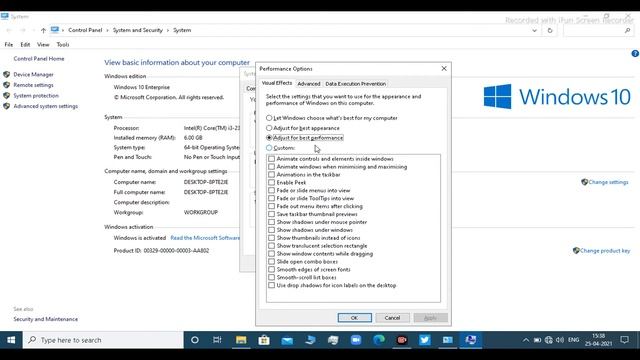Close the Performance Options dialog
Image resolution: width=640 pixels, height=360 pixels.
tap(444, 69)
